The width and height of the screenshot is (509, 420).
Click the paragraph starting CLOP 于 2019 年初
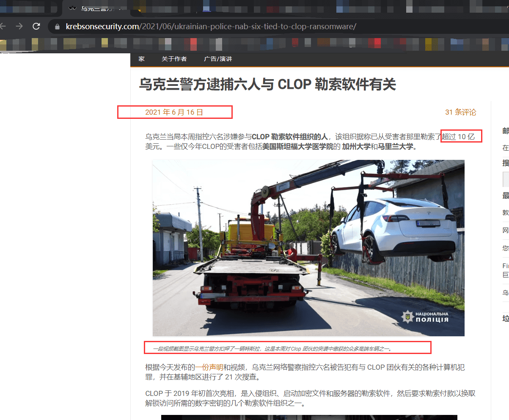[x=310, y=398]
